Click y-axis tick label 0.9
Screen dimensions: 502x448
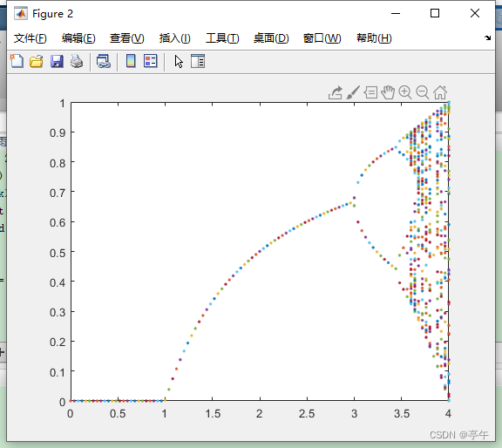pyautogui.click(x=58, y=132)
